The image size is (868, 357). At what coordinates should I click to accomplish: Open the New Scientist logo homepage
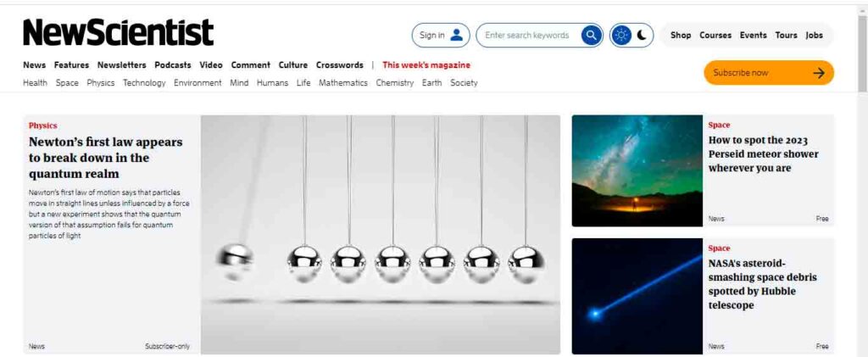coord(118,32)
